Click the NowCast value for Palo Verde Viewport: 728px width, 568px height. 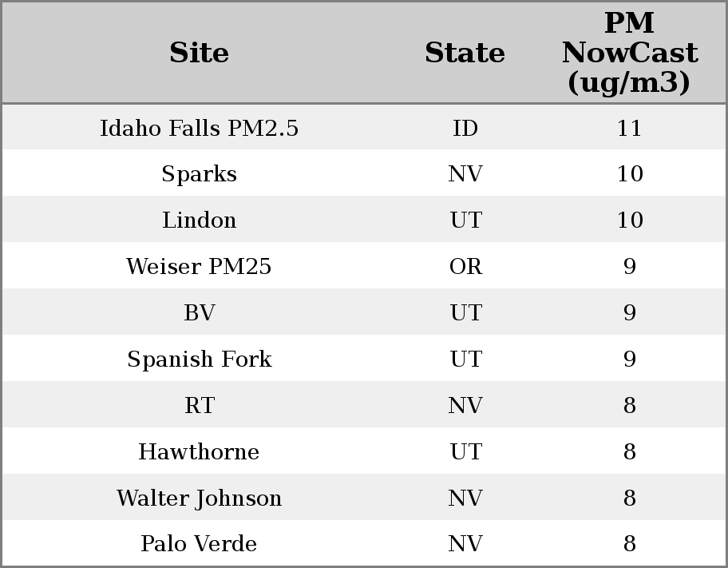[629, 544]
